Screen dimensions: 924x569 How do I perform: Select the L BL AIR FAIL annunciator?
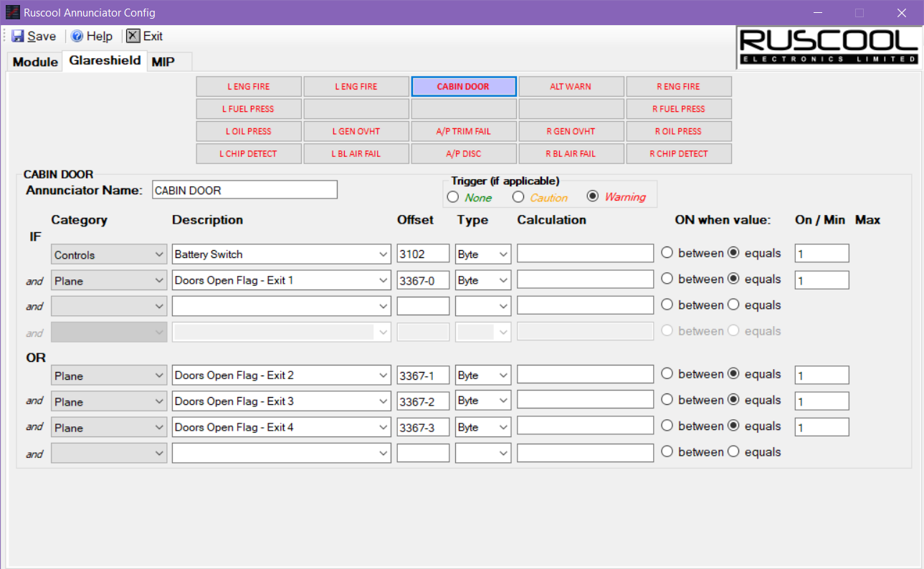point(356,153)
